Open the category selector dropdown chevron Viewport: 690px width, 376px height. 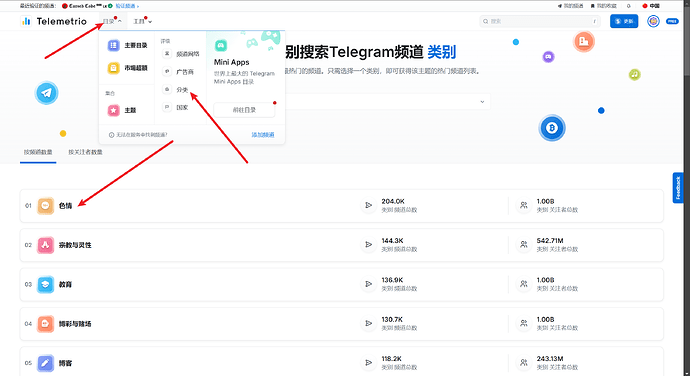tap(482, 102)
